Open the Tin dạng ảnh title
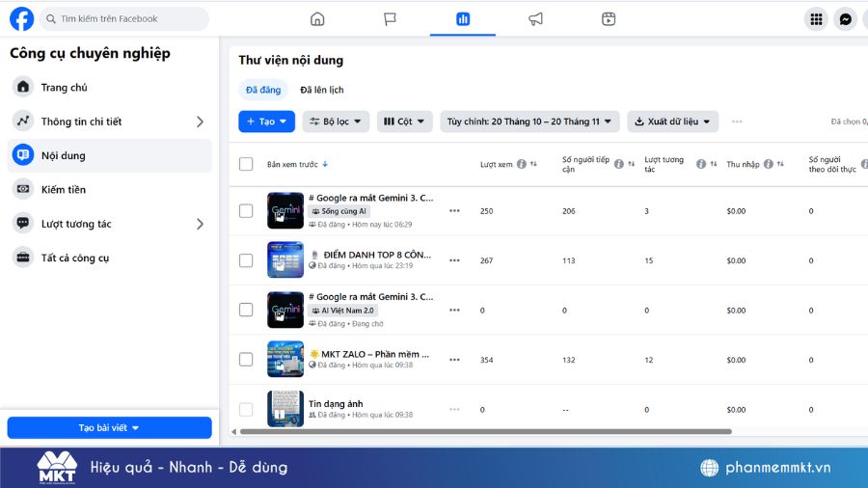 pyautogui.click(x=336, y=404)
